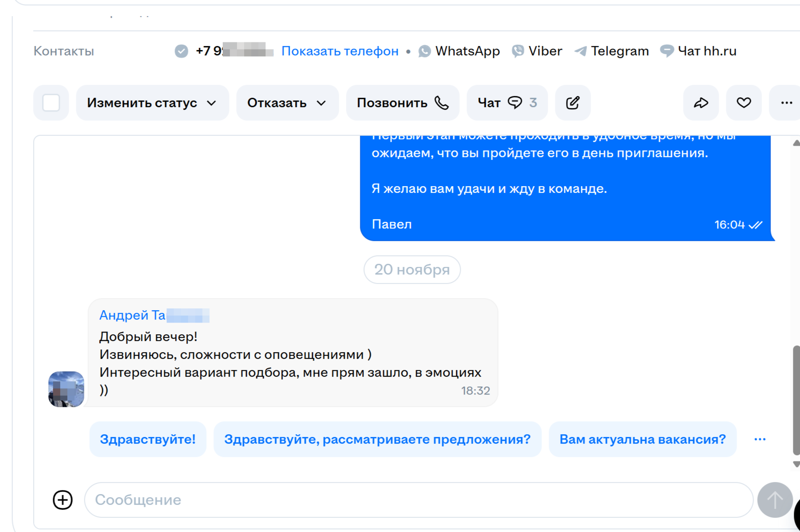Toggle the heart to favorite the candidate
Screen dimensions: 800x532
743,103
